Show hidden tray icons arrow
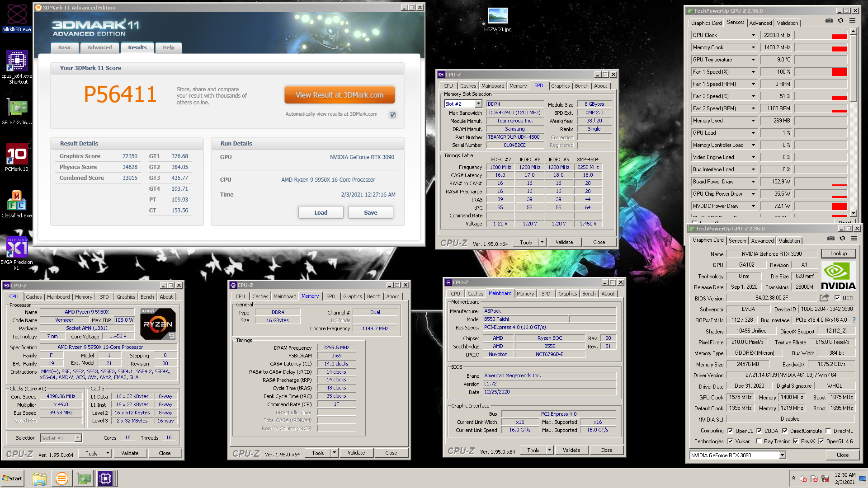Image resolution: width=868 pixels, height=488 pixels. (x=793, y=478)
